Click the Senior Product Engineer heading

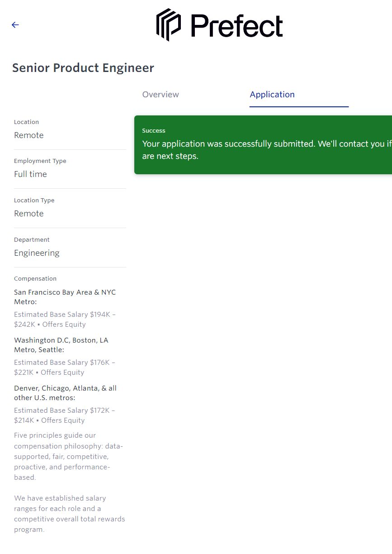pos(83,68)
